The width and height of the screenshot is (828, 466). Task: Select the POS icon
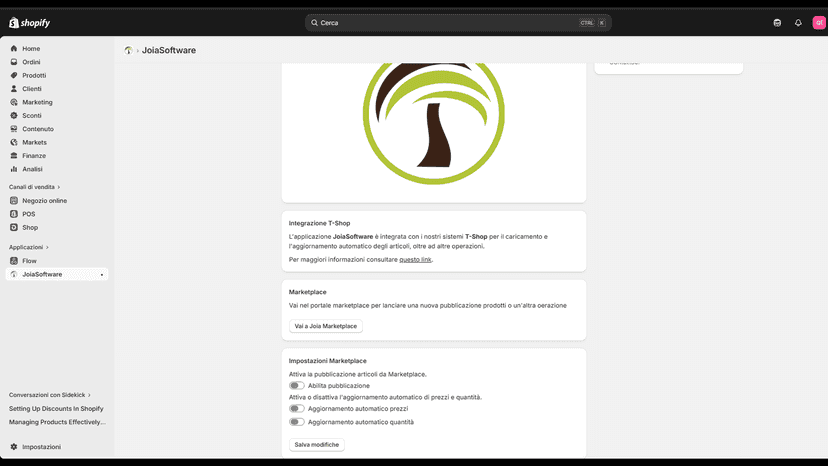coord(14,214)
